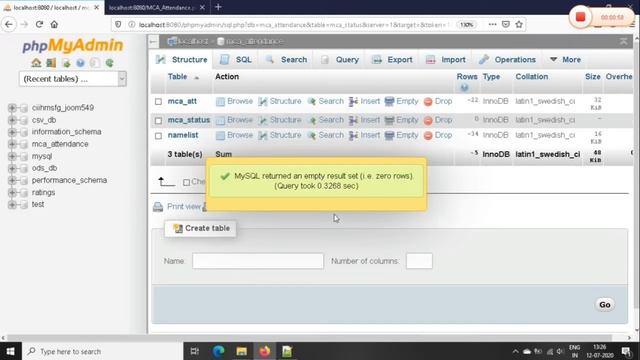Sort by the Table column header
The image size is (640, 360).
click(x=178, y=77)
